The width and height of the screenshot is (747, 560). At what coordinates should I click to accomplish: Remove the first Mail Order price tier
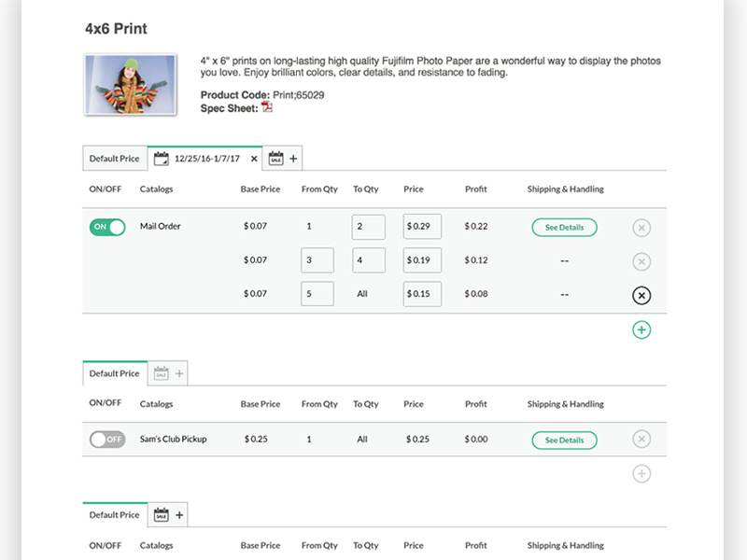click(641, 228)
